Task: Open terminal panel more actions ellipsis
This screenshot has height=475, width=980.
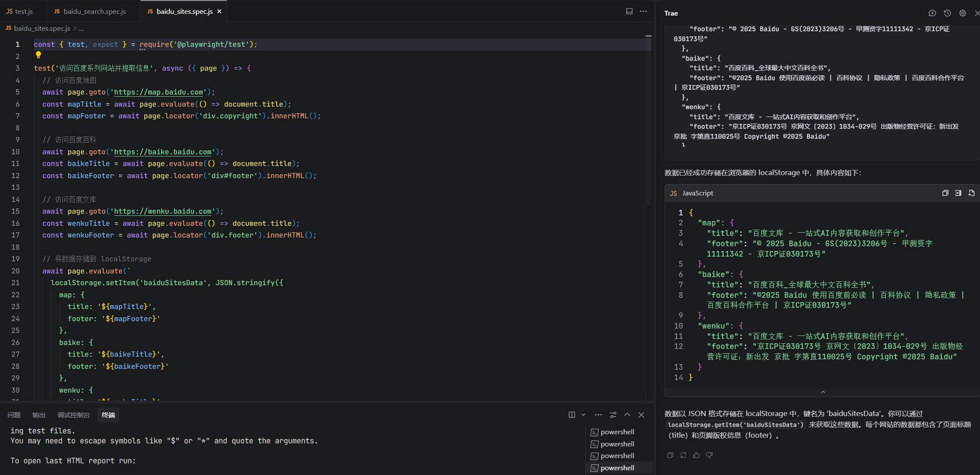Action: coord(598,415)
